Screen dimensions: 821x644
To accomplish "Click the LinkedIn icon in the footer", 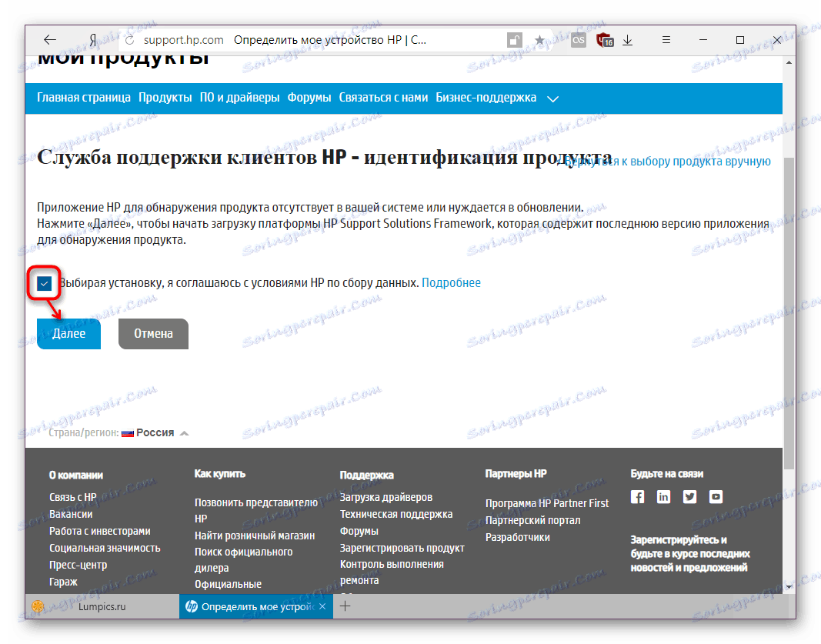I will point(663,496).
